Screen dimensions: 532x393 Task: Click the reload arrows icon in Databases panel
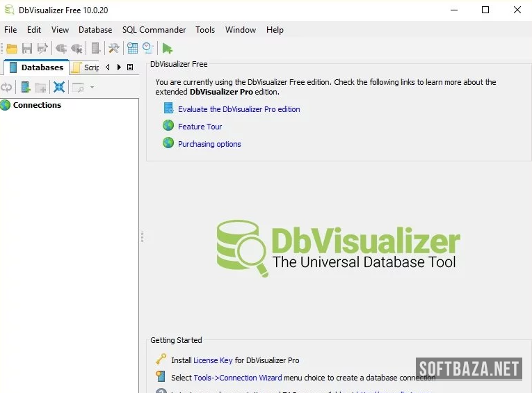point(6,87)
